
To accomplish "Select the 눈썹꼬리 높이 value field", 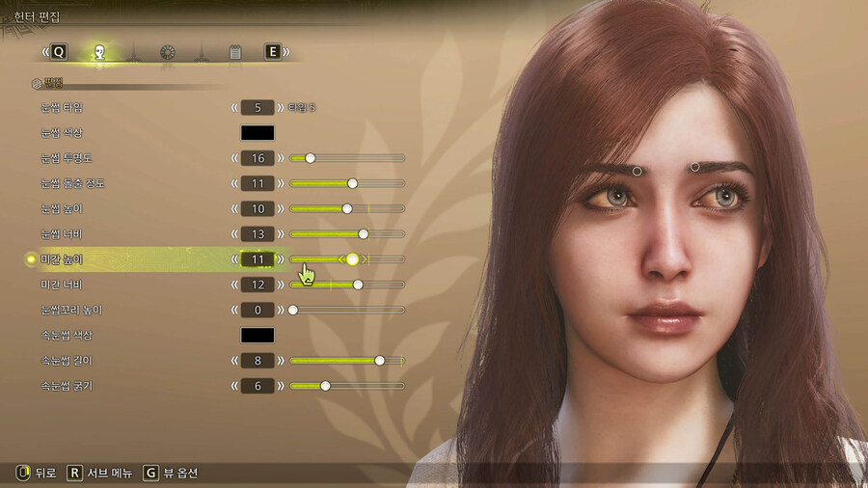I will coord(258,311).
